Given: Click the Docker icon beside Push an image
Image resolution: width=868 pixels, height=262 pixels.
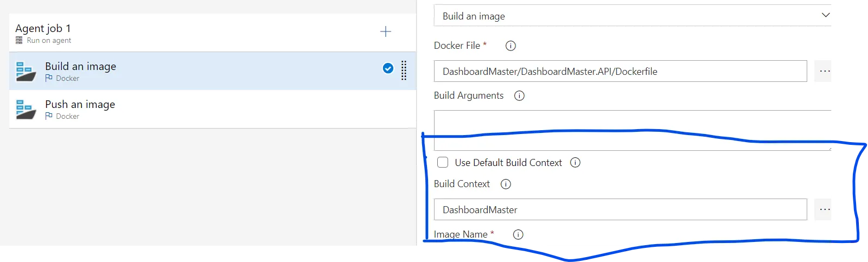Looking at the screenshot, I should click(x=25, y=109).
